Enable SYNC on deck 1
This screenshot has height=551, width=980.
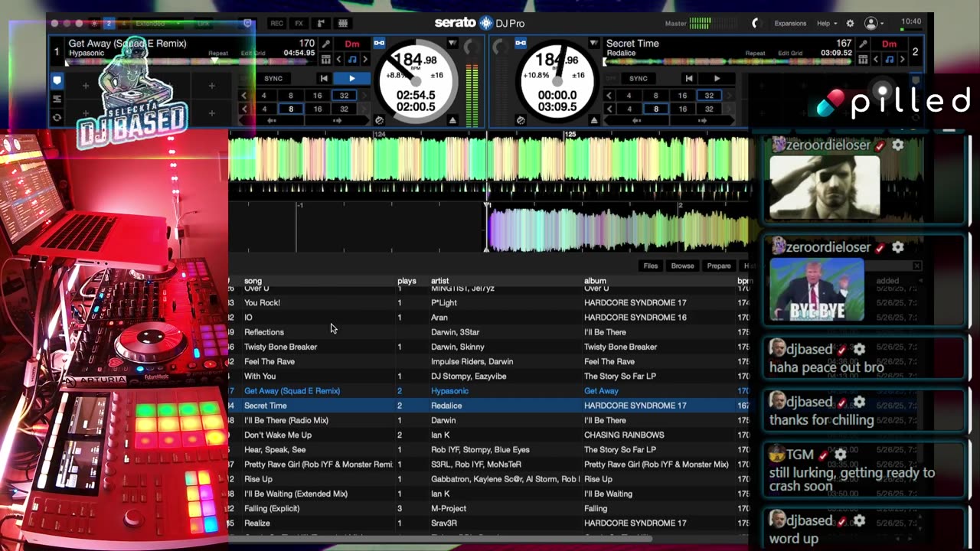click(x=273, y=78)
